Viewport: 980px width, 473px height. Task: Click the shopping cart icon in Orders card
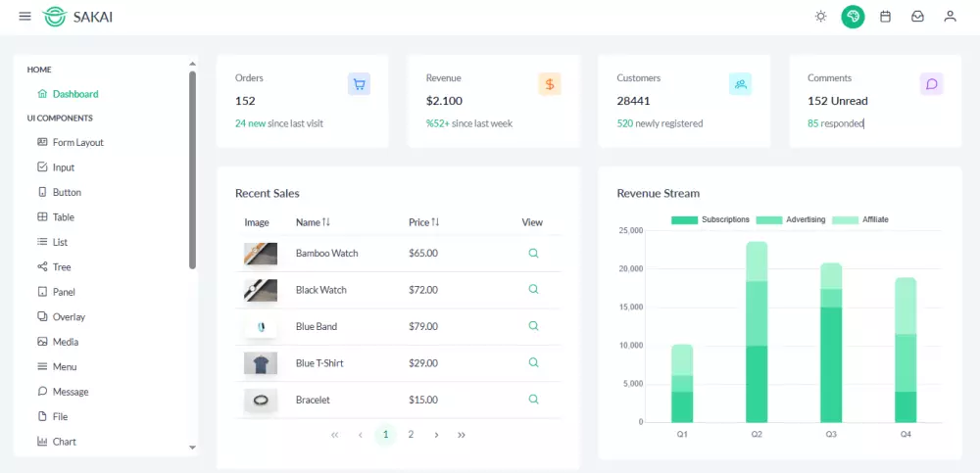tap(359, 84)
